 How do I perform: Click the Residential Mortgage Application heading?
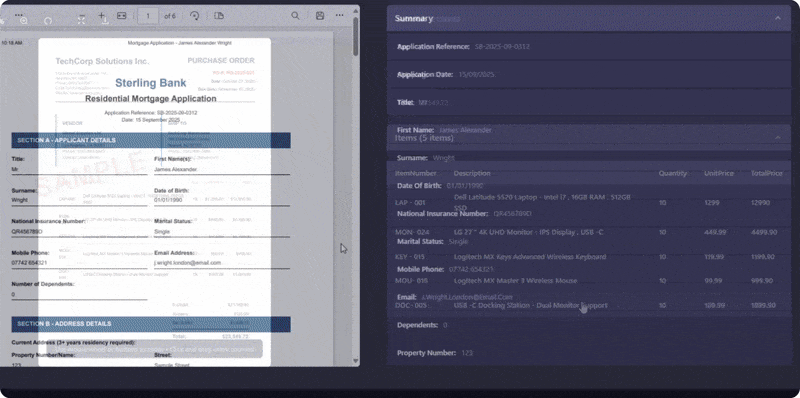[x=151, y=98]
